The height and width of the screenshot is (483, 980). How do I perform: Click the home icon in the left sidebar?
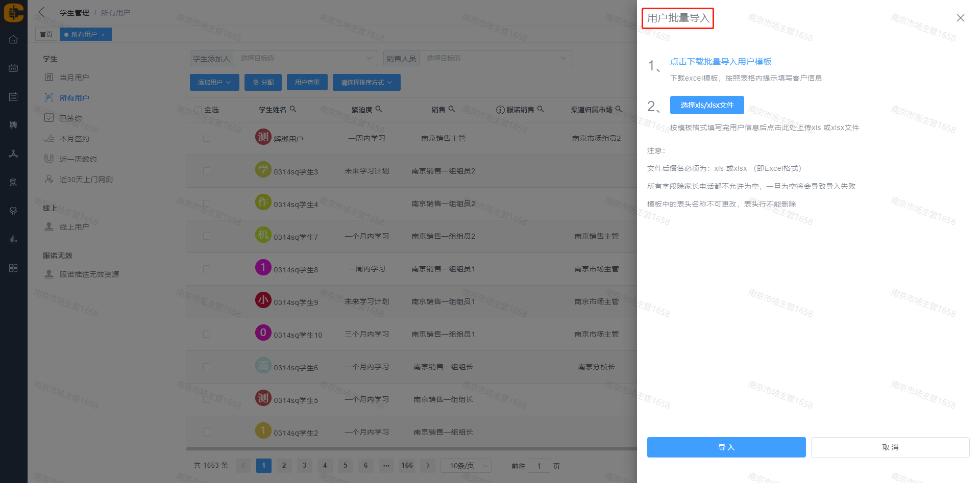[13, 40]
